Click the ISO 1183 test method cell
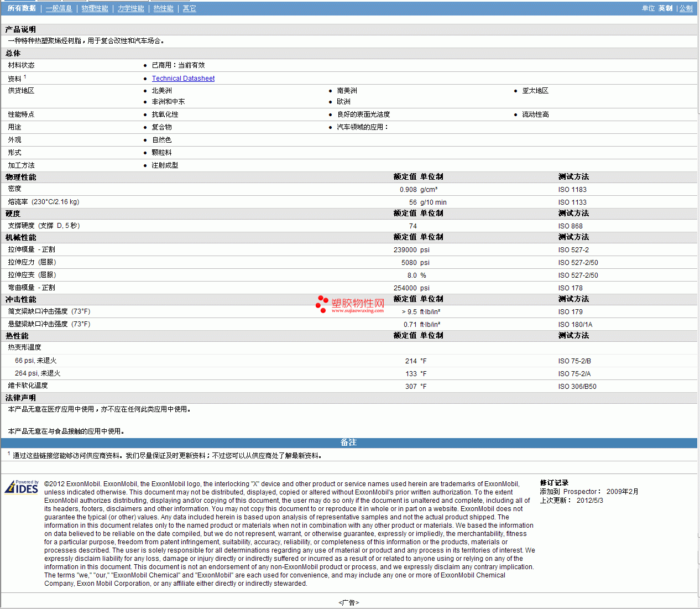The width and height of the screenshot is (700, 609). coord(572,190)
